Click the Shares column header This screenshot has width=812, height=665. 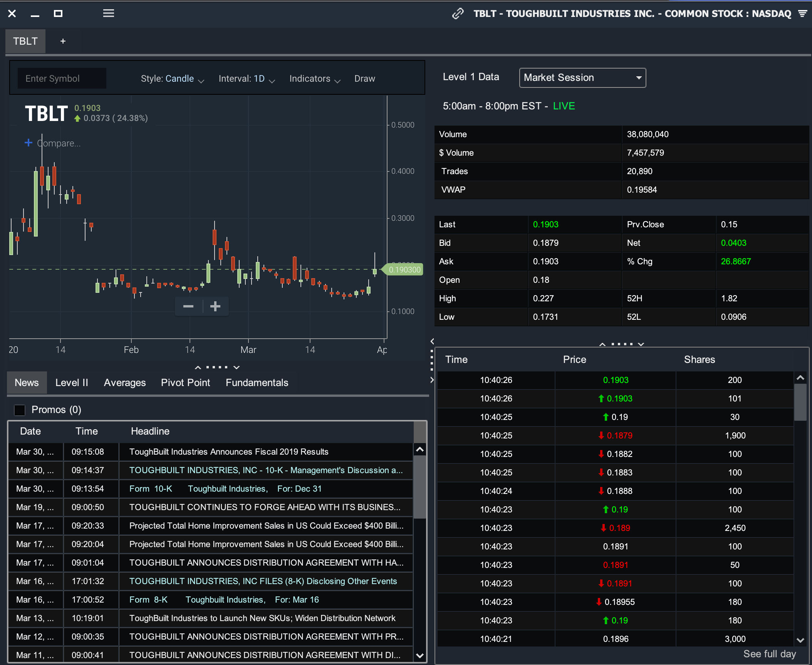(700, 359)
